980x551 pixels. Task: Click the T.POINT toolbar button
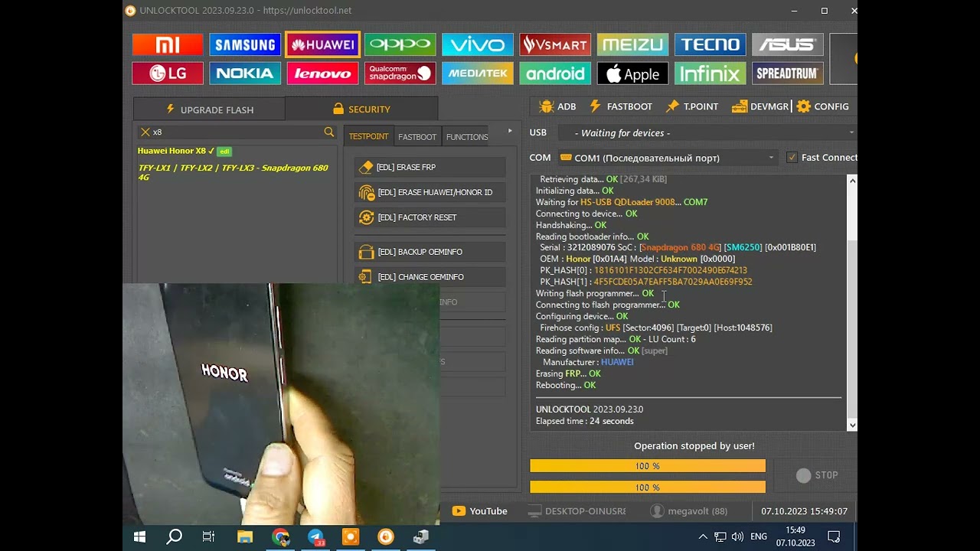tap(693, 106)
